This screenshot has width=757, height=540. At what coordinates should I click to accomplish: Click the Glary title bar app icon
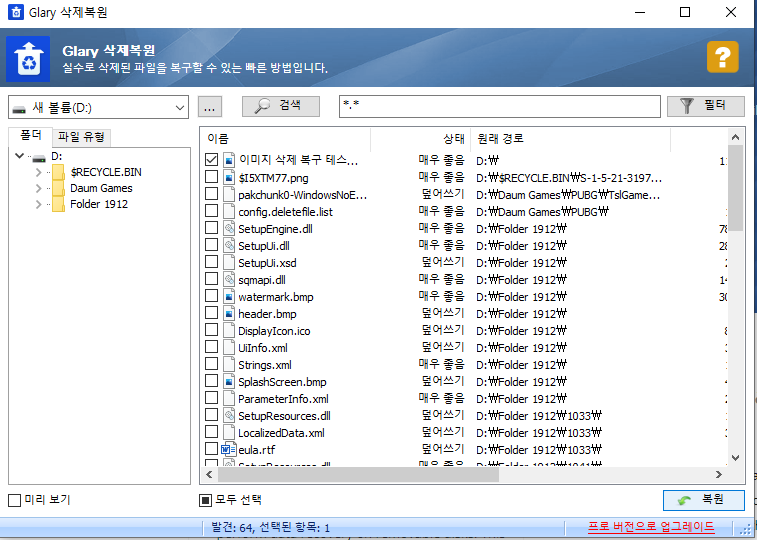tap(16, 12)
